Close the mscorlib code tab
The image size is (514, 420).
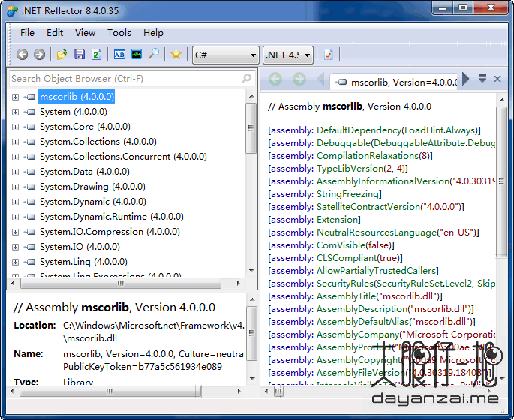tap(497, 79)
